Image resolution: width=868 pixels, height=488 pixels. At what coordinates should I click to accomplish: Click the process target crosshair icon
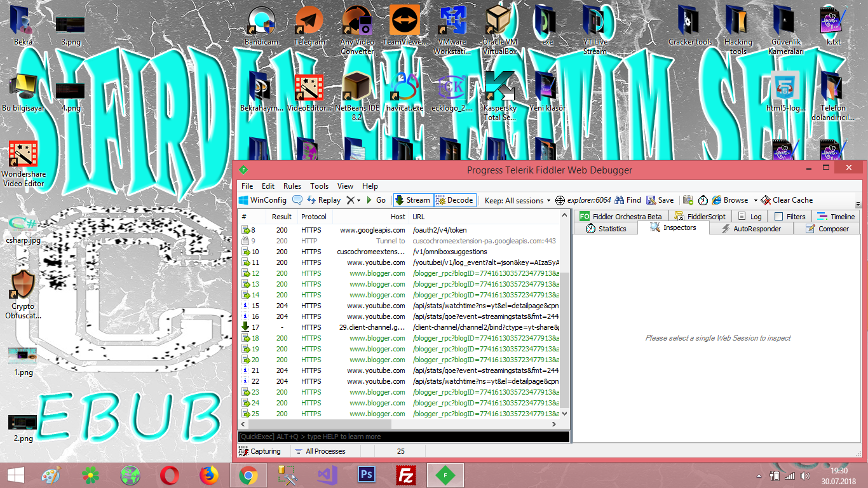point(560,200)
